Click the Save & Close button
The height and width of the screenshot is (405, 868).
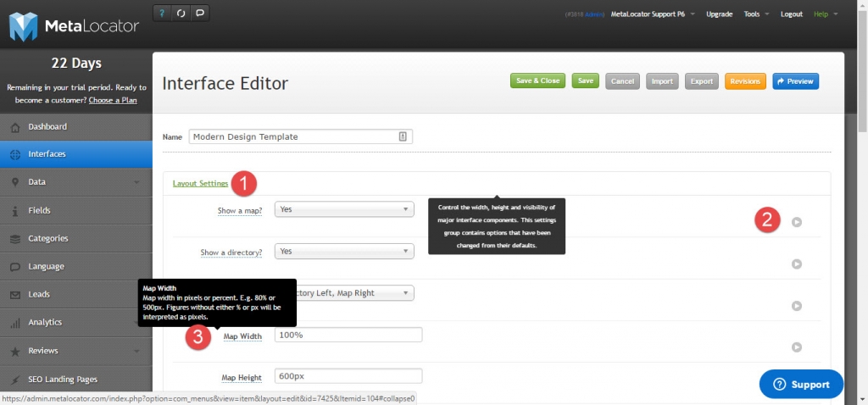(538, 80)
